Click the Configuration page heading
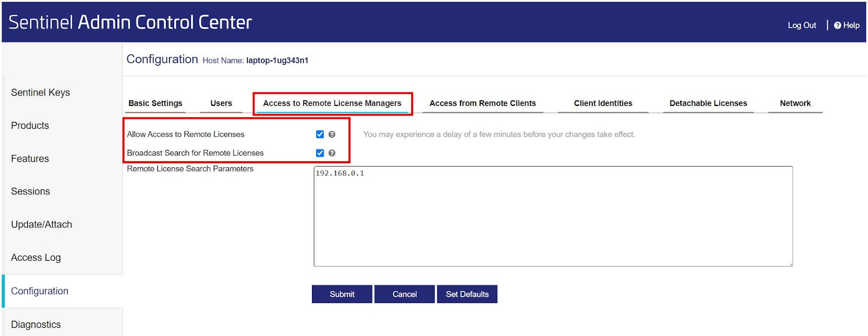 [162, 59]
